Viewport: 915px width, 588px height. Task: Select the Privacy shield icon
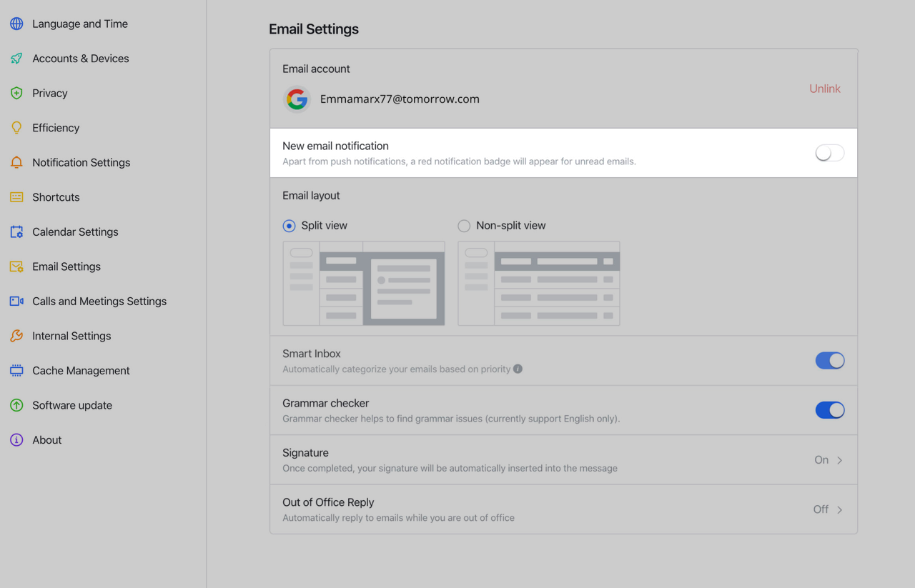coord(16,93)
